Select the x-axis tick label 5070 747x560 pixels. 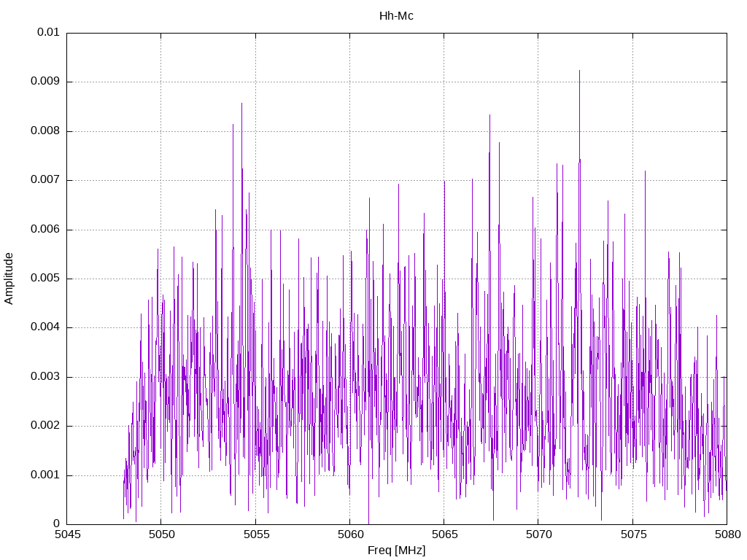tap(539, 534)
